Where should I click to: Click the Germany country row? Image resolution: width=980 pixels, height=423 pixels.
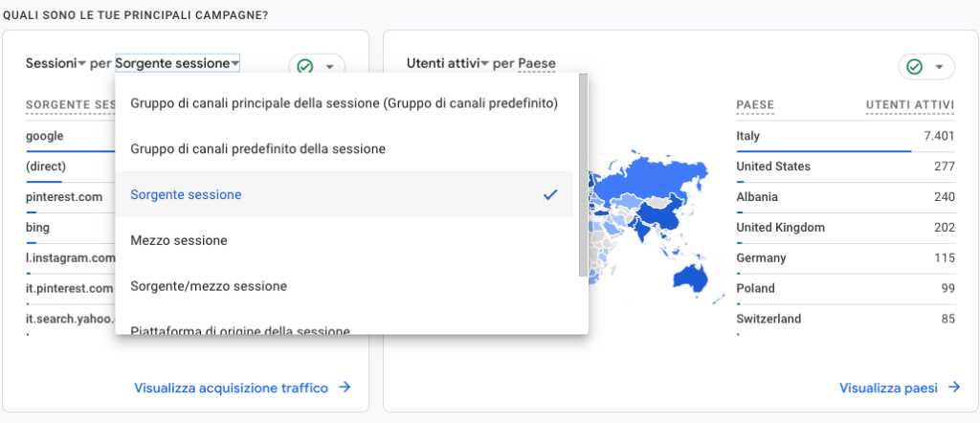[x=846, y=258]
